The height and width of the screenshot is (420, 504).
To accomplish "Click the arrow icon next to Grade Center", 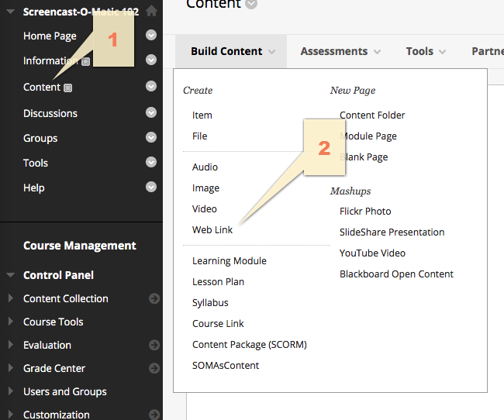I will pyautogui.click(x=154, y=368).
